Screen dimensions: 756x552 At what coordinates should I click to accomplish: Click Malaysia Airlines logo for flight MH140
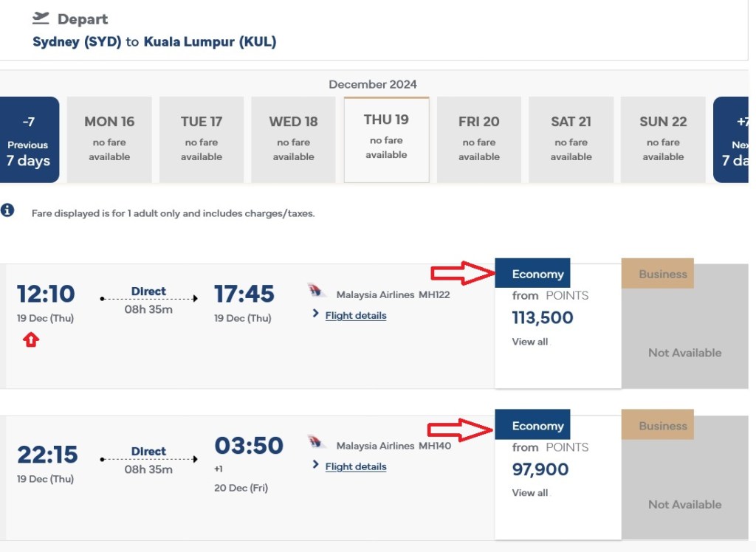[x=317, y=443]
